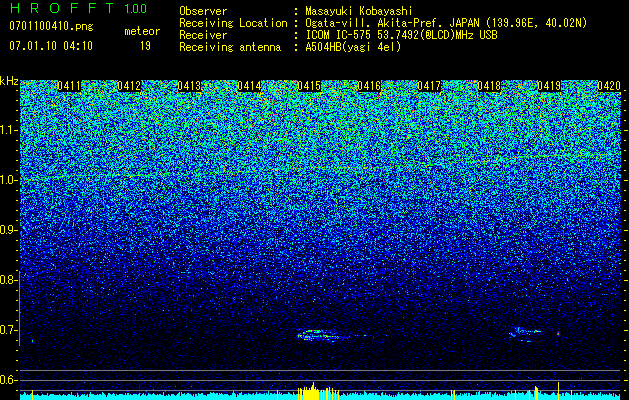Viewport: 629px width, 400px height.
Task: Click the 'Observer' field label
Action: point(203,11)
